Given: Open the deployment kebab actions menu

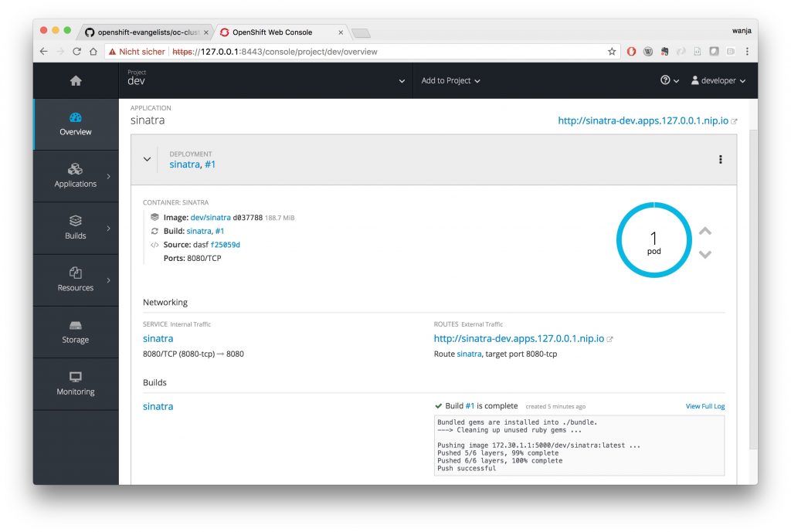Looking at the screenshot, I should [720, 159].
